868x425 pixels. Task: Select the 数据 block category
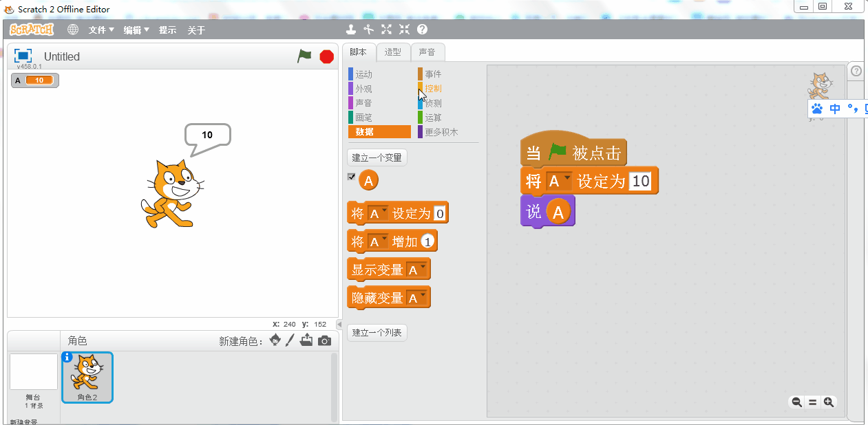coord(379,132)
